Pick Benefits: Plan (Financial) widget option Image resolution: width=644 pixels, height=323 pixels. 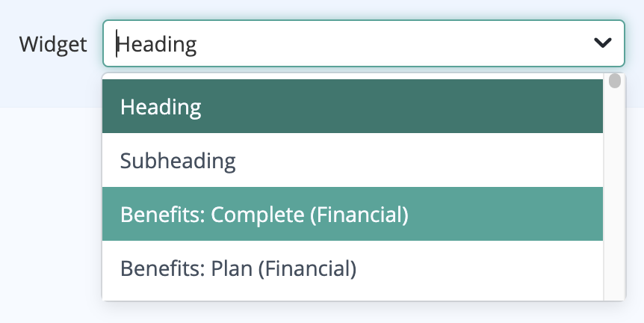[353, 268]
